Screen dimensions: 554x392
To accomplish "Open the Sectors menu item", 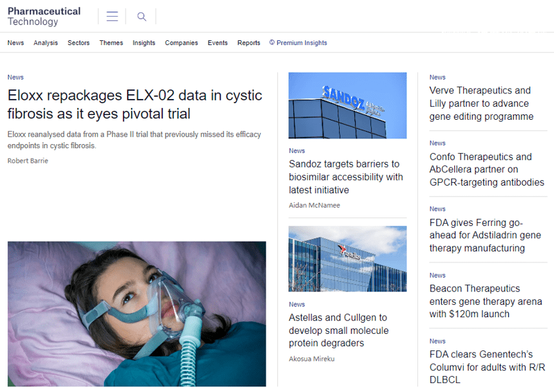I will pos(78,43).
